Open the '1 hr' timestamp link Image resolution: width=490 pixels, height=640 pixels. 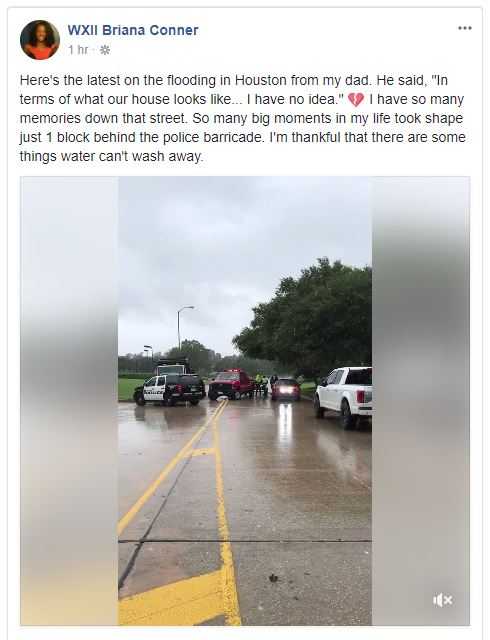click(78, 50)
